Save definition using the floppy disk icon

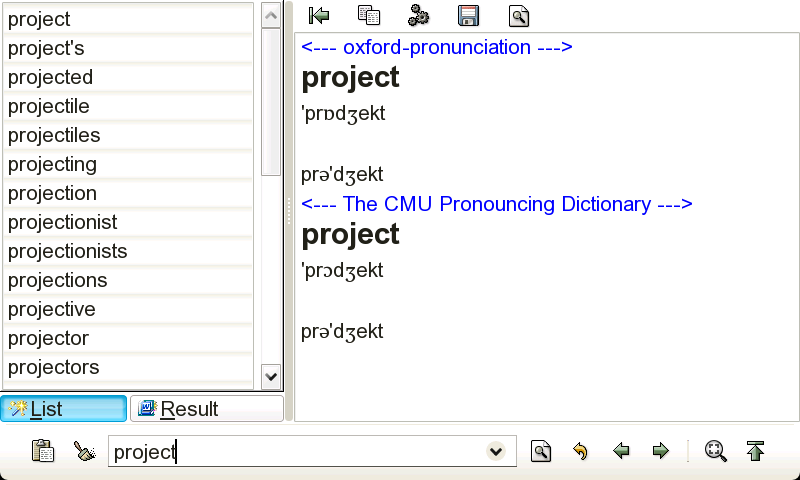[x=468, y=15]
